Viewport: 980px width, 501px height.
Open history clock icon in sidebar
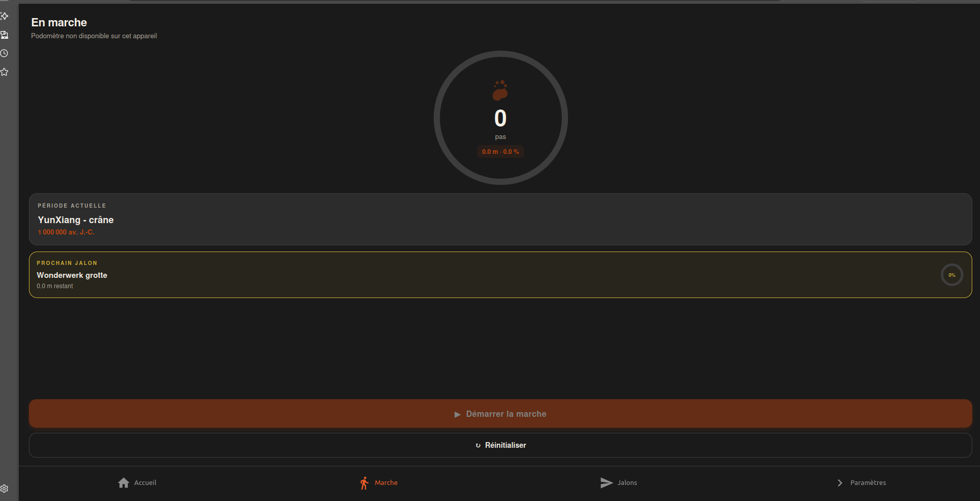click(x=5, y=53)
